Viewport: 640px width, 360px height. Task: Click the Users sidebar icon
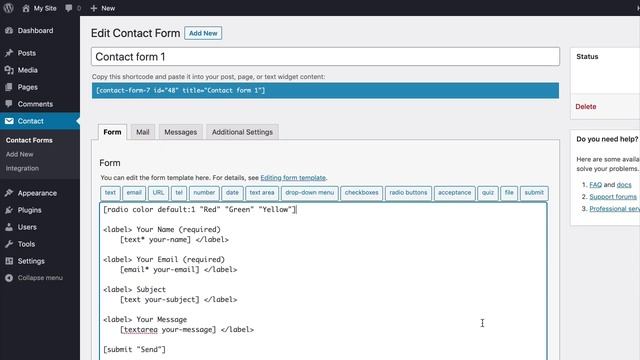(9, 227)
